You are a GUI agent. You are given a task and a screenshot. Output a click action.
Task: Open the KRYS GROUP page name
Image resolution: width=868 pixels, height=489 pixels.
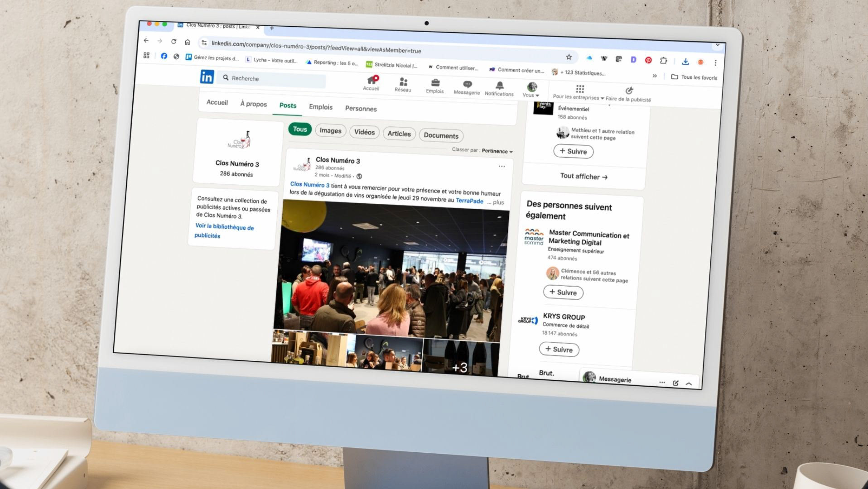coord(564,316)
